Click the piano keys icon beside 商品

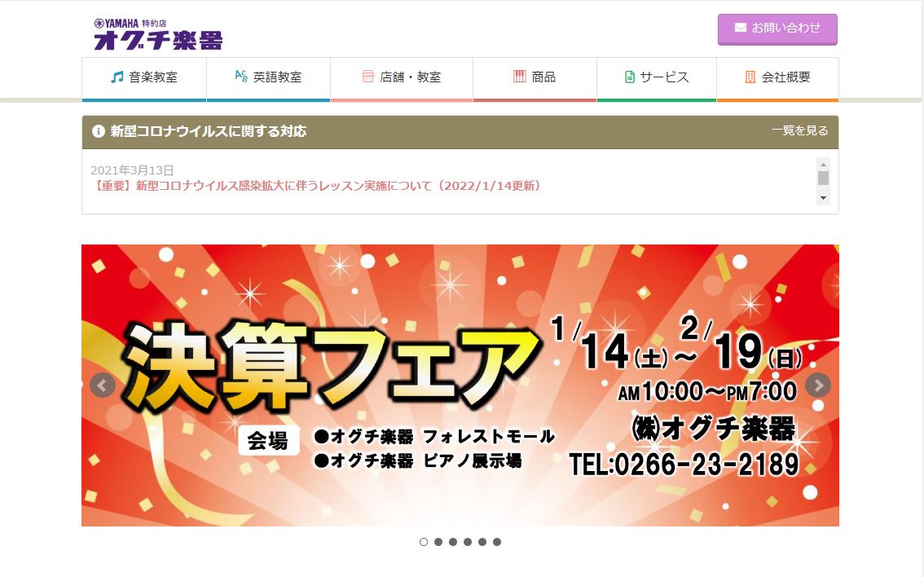(x=519, y=77)
